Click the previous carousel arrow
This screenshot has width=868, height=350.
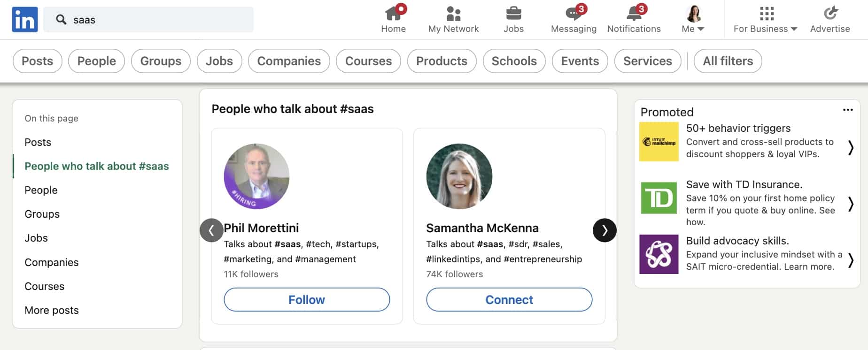click(211, 230)
